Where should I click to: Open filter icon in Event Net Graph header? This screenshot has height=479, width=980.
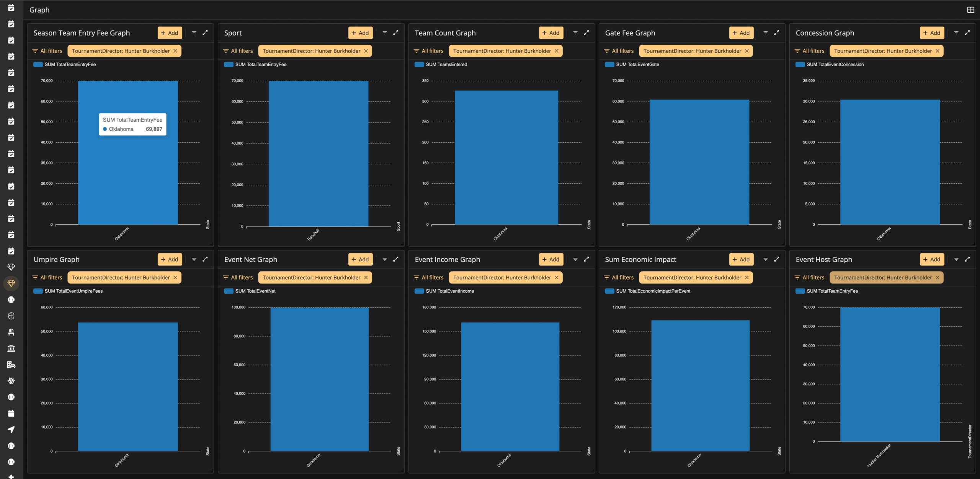pos(385,259)
